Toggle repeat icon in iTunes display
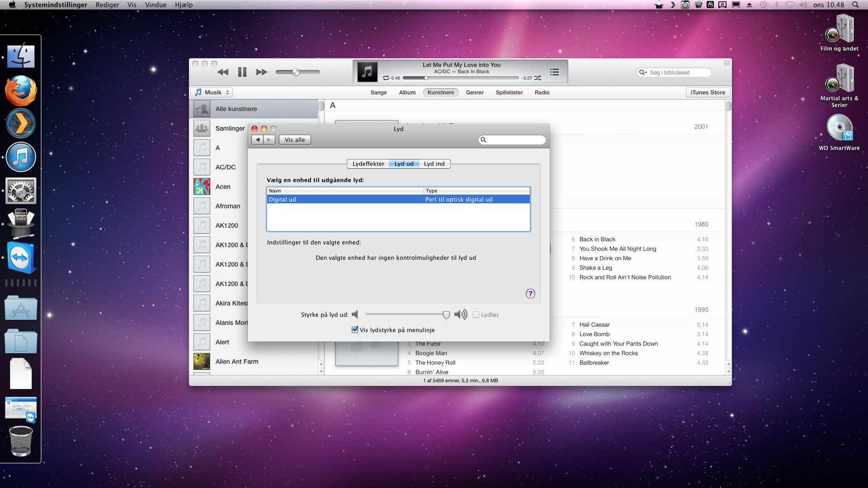Image resolution: width=868 pixels, height=488 pixels. (x=386, y=78)
